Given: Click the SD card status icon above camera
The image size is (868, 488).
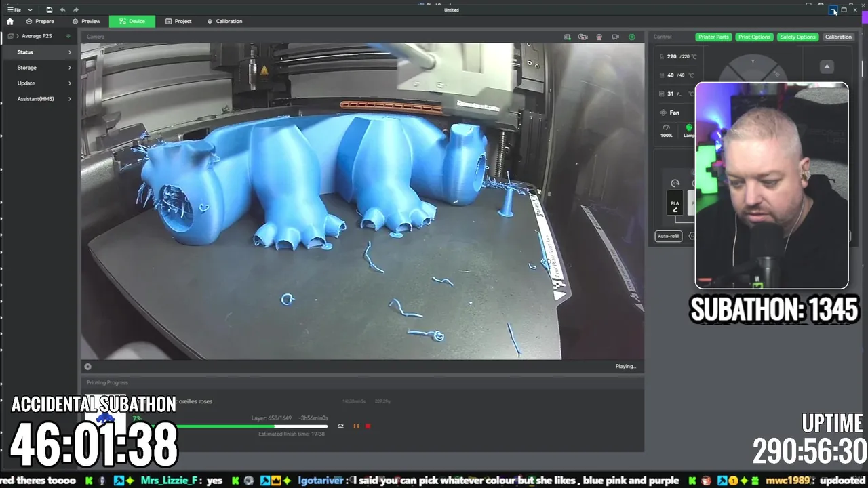Looking at the screenshot, I should point(568,37).
